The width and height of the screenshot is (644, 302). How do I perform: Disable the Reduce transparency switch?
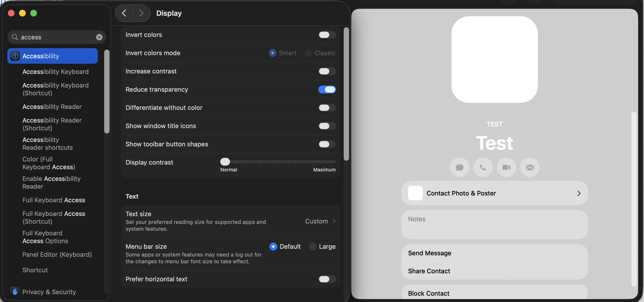pyautogui.click(x=327, y=89)
